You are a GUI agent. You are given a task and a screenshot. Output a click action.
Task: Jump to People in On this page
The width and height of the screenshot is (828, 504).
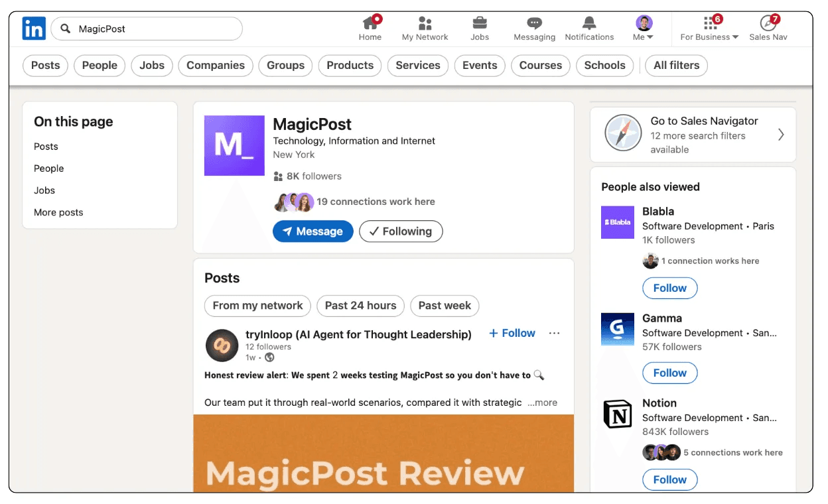49,168
